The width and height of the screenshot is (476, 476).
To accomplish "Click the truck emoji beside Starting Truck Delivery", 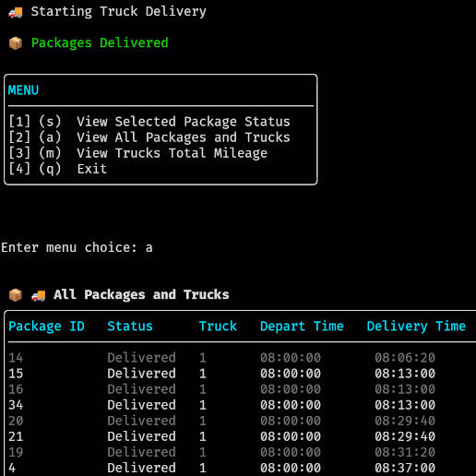I will [x=16, y=12].
